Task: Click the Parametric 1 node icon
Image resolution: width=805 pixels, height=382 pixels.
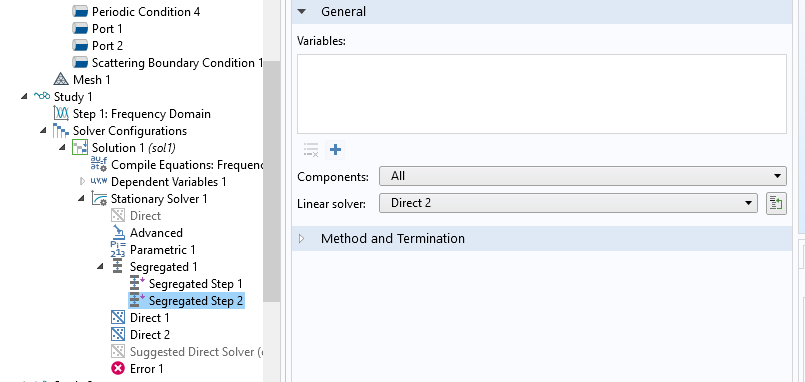Action: coord(118,250)
